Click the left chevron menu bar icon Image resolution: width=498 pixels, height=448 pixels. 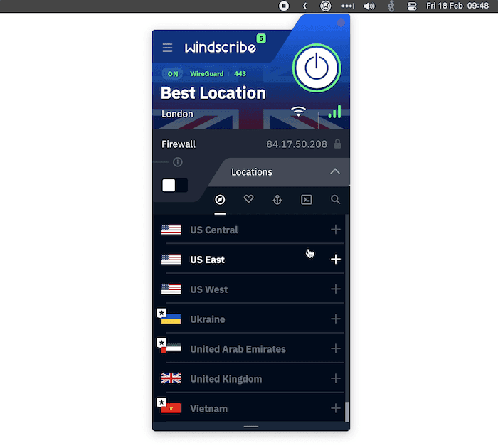coord(305,6)
